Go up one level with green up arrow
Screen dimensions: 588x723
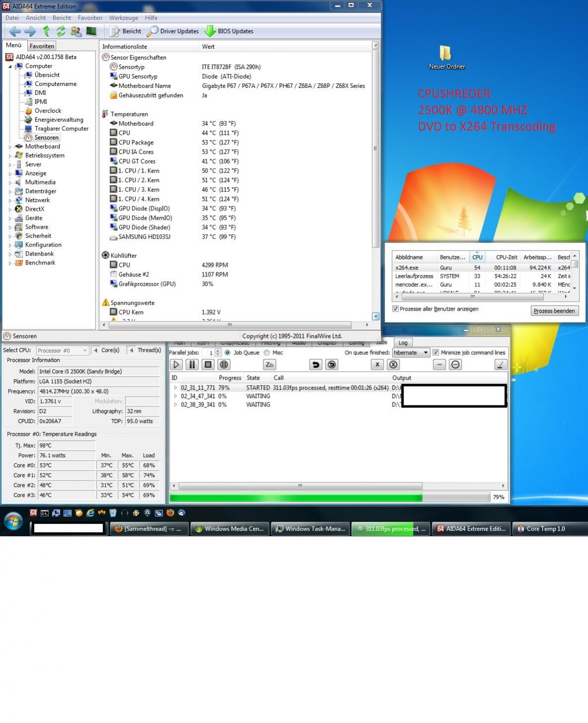[46, 31]
